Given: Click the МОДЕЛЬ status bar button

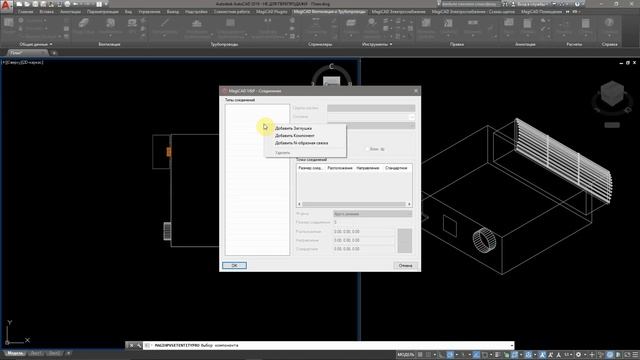Looking at the screenshot, I should click(x=405, y=355).
